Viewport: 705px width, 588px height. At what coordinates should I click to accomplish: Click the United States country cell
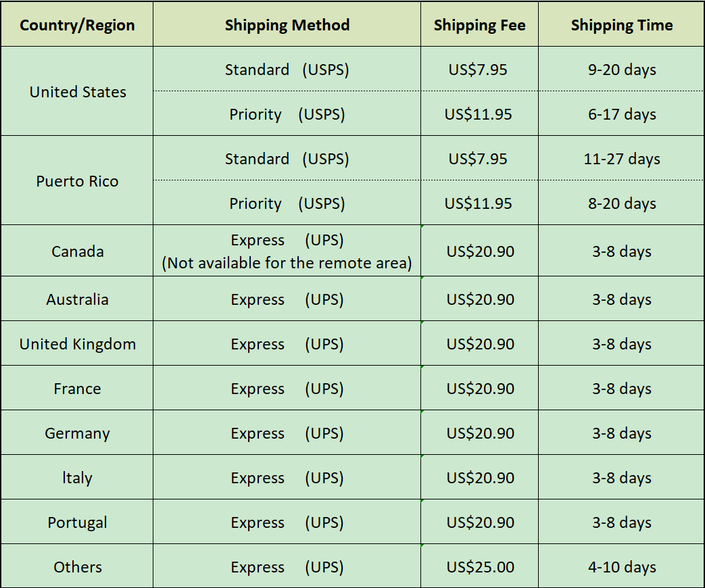(x=78, y=92)
